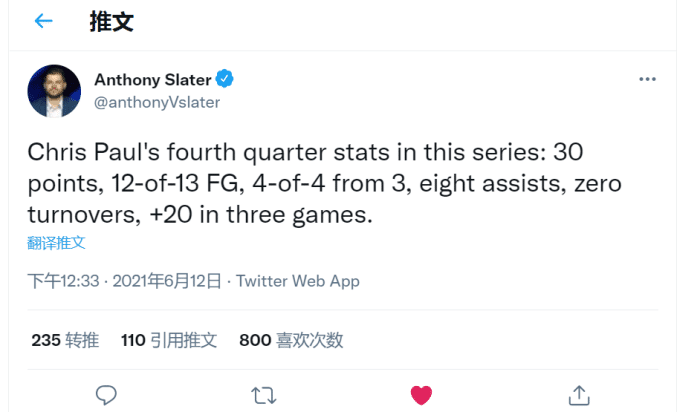Click the 2021年6月12日 date text
The image size is (700, 412).
pos(167,281)
